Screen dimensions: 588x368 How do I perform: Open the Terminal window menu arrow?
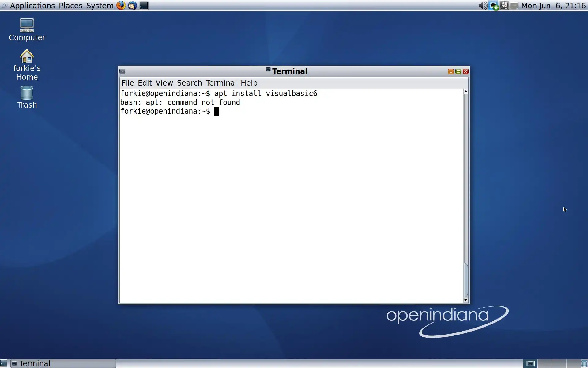123,71
